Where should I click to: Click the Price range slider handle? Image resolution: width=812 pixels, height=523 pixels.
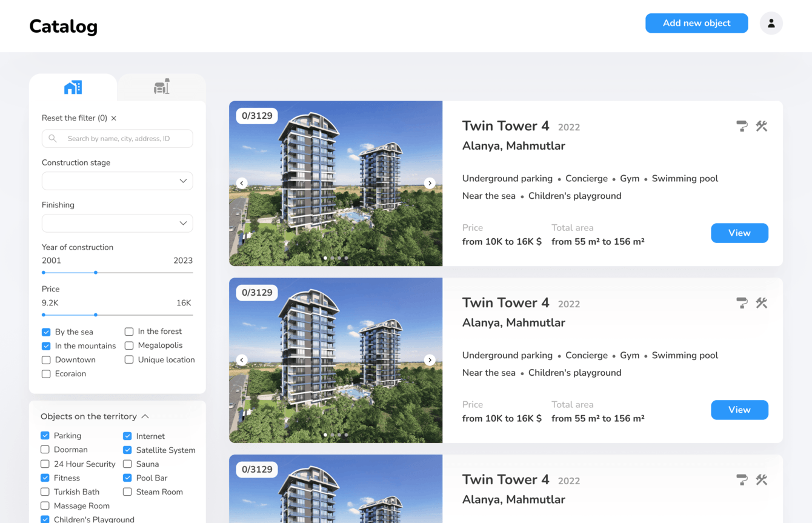(x=96, y=315)
